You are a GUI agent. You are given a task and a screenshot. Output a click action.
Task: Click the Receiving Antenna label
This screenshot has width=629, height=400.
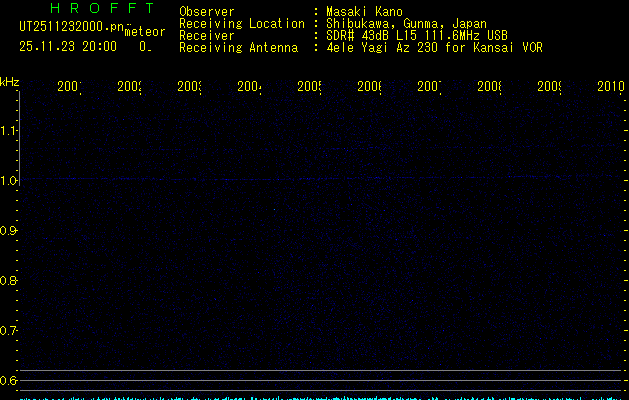[239, 48]
